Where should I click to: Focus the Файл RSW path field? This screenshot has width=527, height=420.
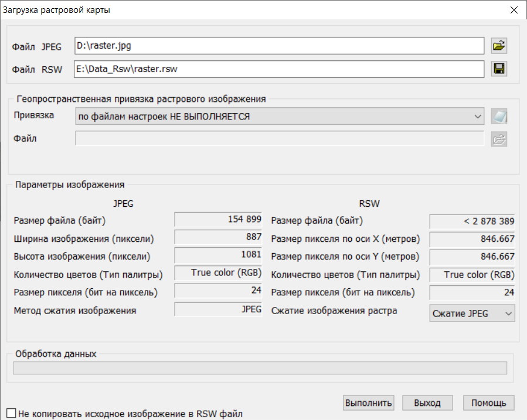(x=279, y=69)
